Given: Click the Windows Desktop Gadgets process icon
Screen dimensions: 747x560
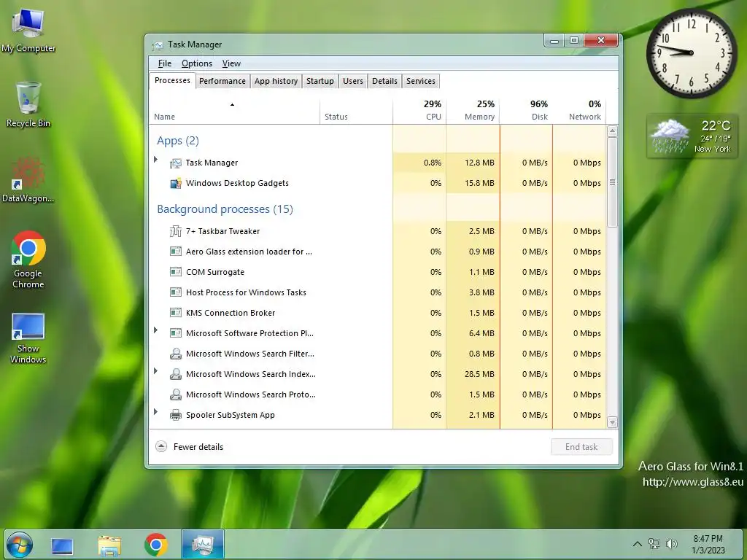Looking at the screenshot, I should (x=176, y=183).
